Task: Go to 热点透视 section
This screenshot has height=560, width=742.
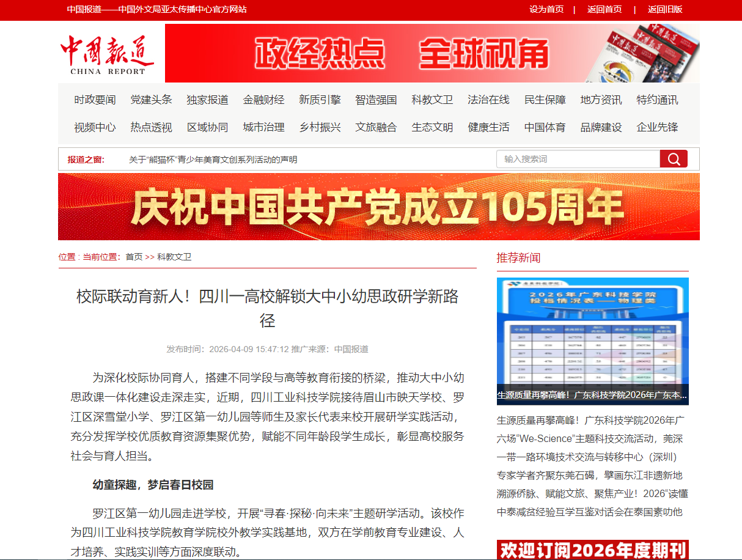Action: click(151, 127)
